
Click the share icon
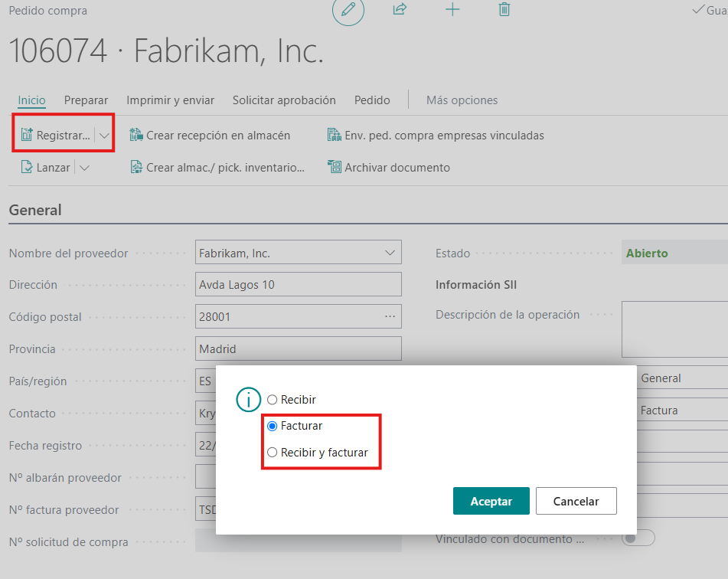(400, 9)
